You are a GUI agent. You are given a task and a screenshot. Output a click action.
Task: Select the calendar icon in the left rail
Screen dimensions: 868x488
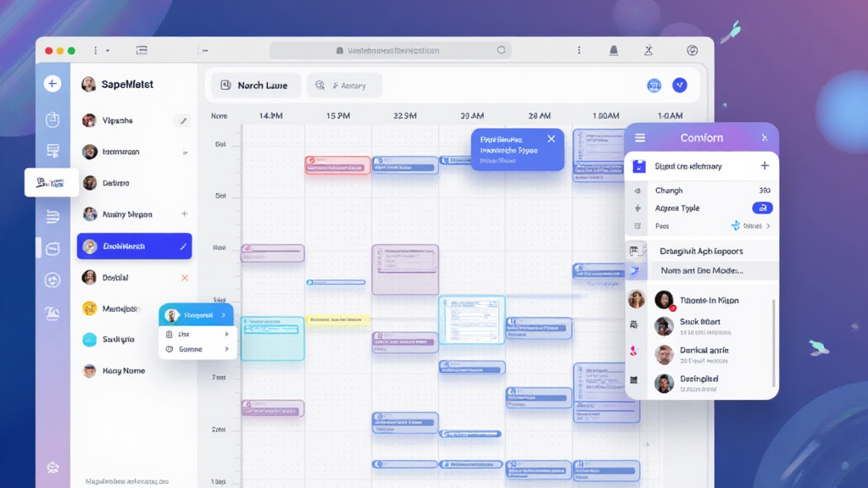tap(53, 119)
